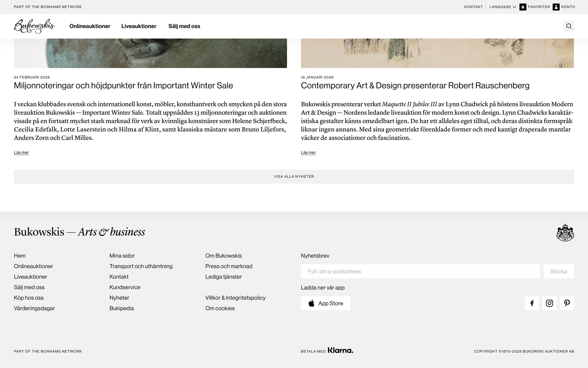Click Kontakt in the top bar
Screen dimensions: 588x368
point(473,7)
